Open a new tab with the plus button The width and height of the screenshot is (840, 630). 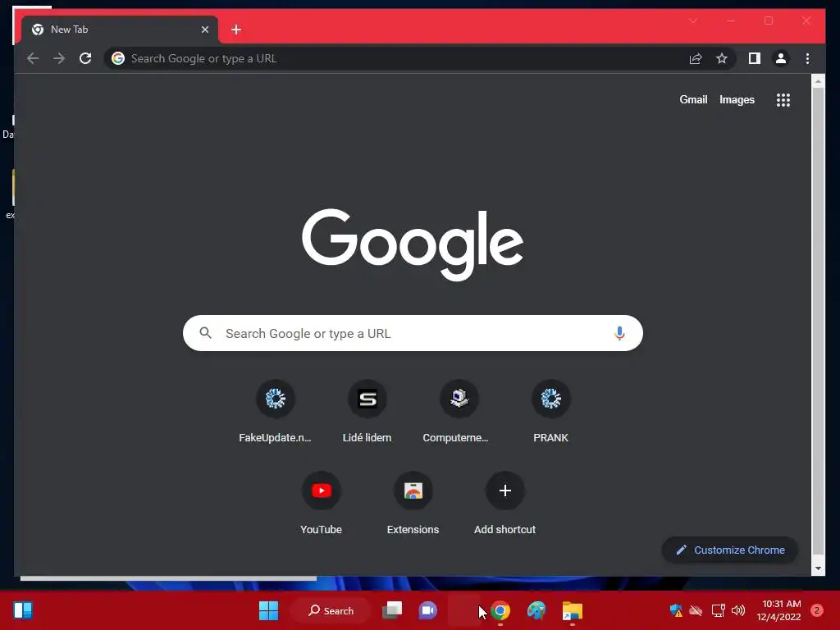[x=236, y=30]
